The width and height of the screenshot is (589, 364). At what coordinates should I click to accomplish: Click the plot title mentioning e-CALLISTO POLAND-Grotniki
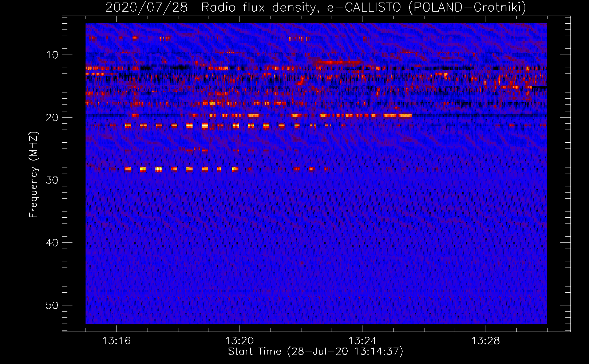pyautogui.click(x=316, y=7)
